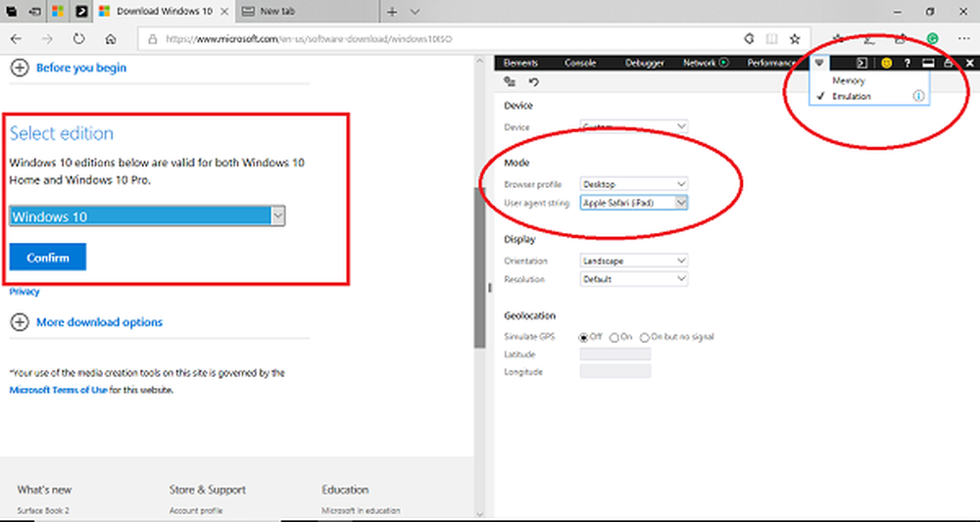This screenshot has height=522, width=980.
Task: Switch to the Performance tab
Action: pyautogui.click(x=771, y=63)
